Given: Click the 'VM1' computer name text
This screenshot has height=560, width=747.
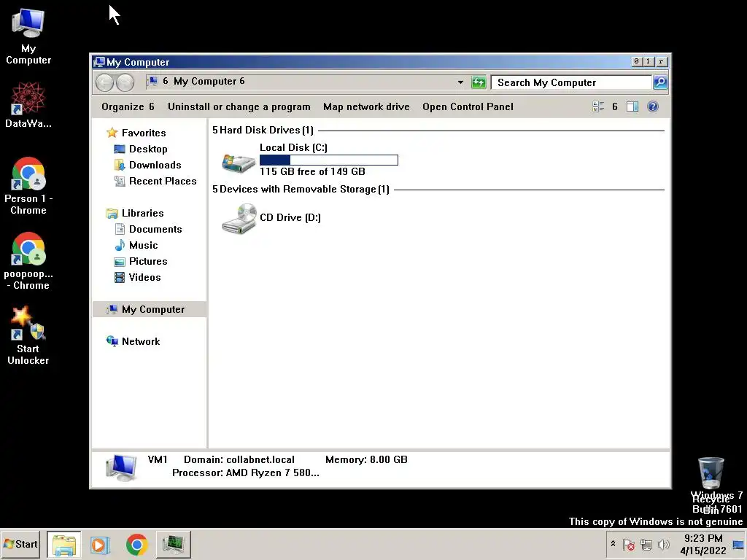Looking at the screenshot, I should 158,459.
